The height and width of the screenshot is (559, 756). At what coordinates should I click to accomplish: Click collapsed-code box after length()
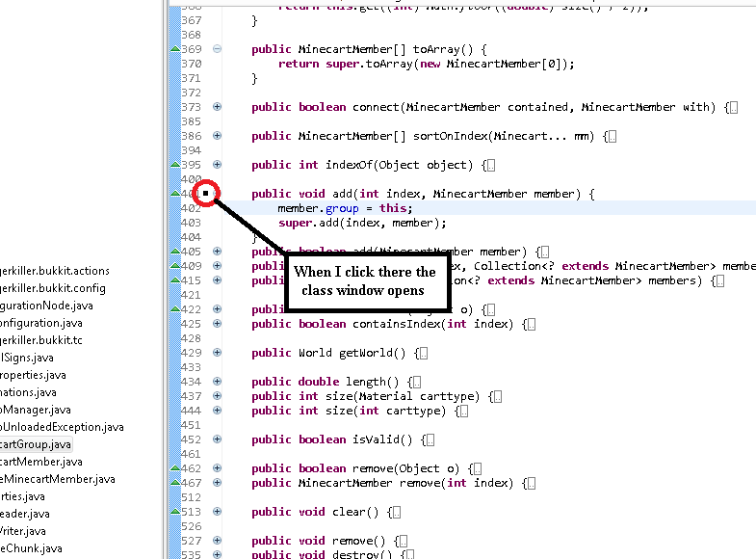(x=416, y=383)
